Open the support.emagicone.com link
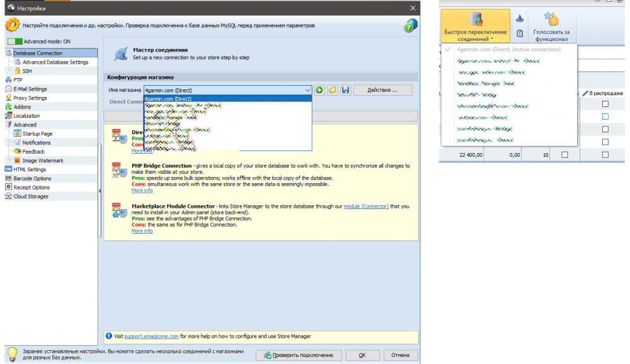This screenshot has width=630, height=364. tap(151, 336)
